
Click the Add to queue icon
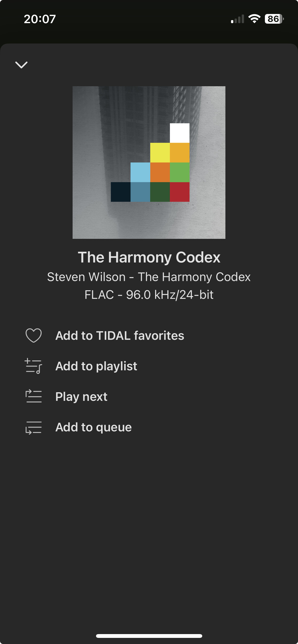click(34, 427)
